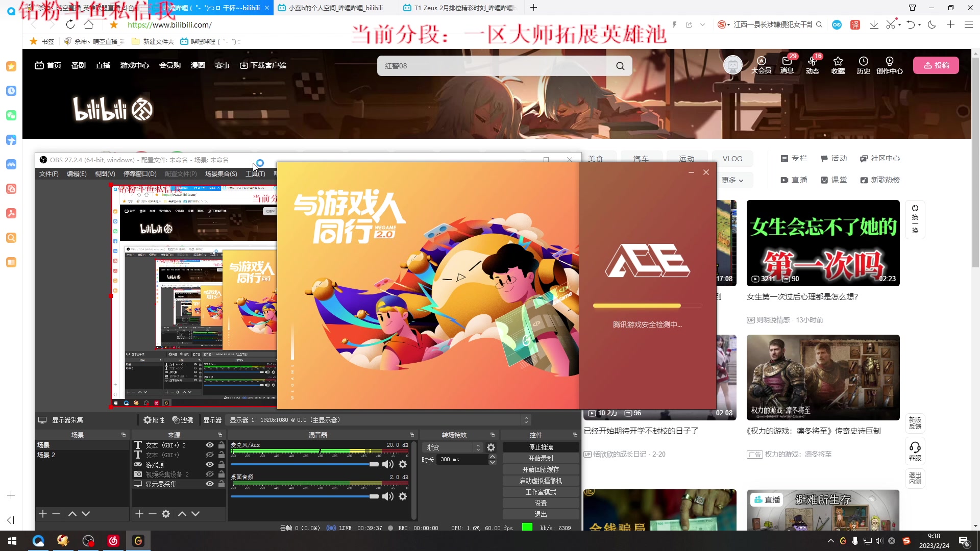Open browser downloads icon

pos(874,24)
